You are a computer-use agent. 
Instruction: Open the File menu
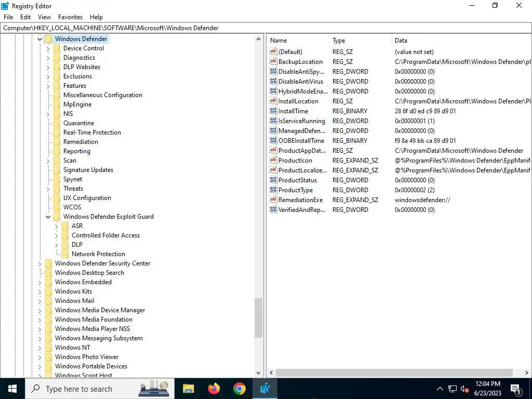point(8,17)
